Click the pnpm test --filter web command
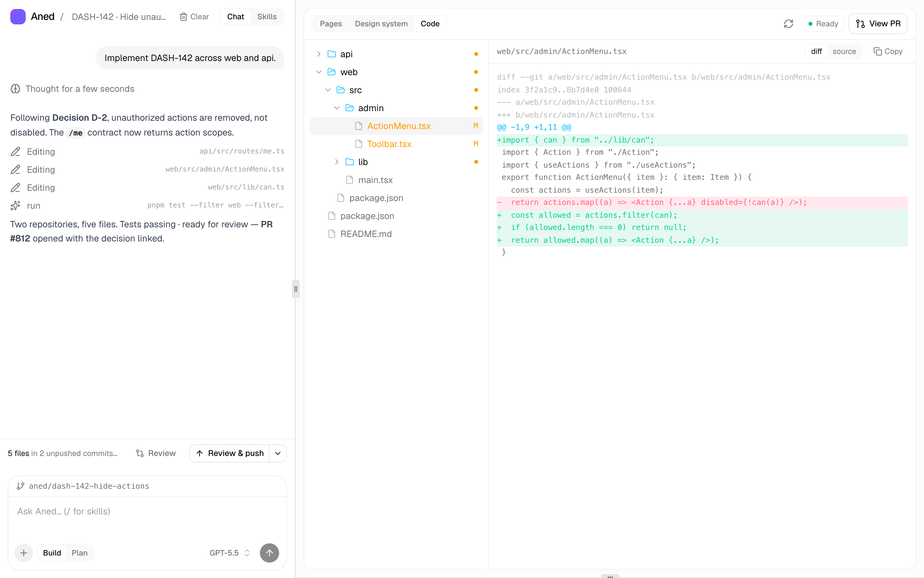This screenshot has width=924, height=578. coord(216,205)
